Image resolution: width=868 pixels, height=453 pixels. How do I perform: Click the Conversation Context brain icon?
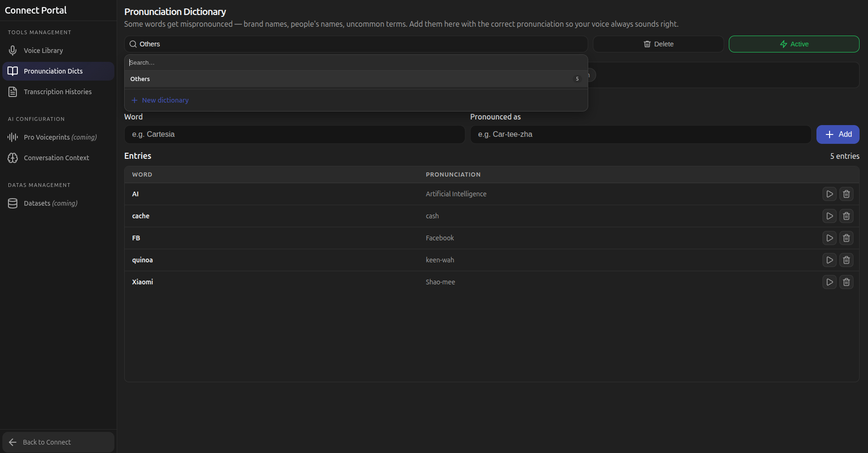tap(13, 158)
